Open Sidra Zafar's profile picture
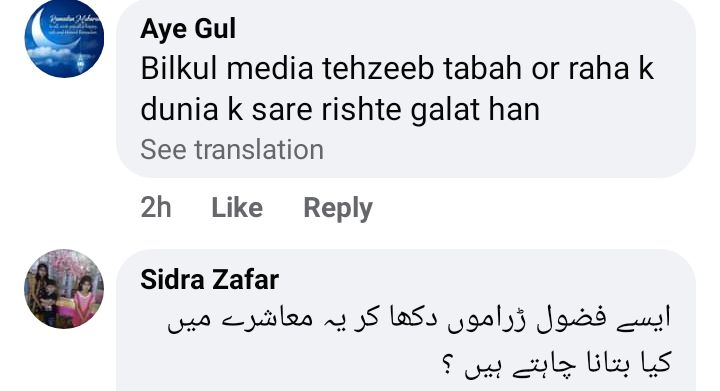The image size is (720, 391). [x=64, y=289]
